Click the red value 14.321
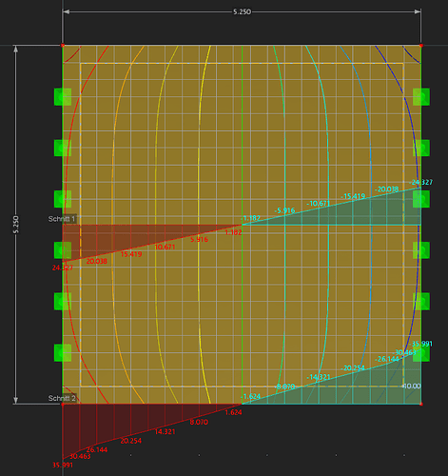Viewport: 448px width, 476px height. click(x=165, y=431)
